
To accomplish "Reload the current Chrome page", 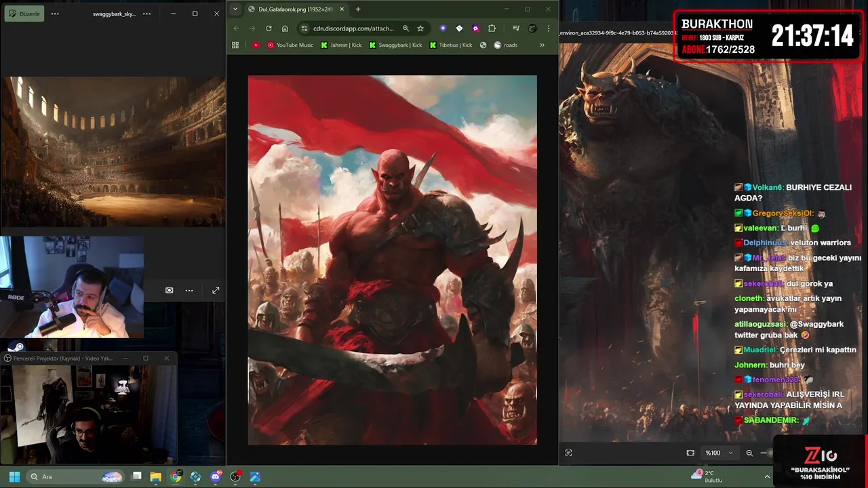I will [x=269, y=28].
